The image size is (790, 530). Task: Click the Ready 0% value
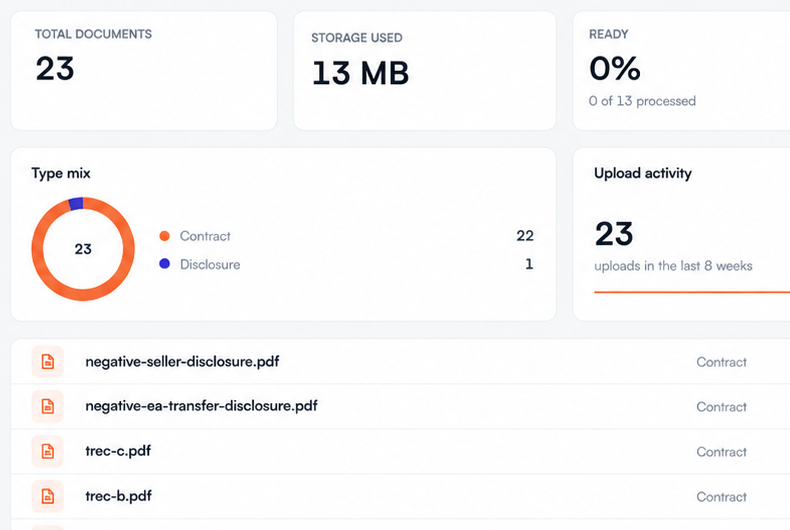click(615, 69)
